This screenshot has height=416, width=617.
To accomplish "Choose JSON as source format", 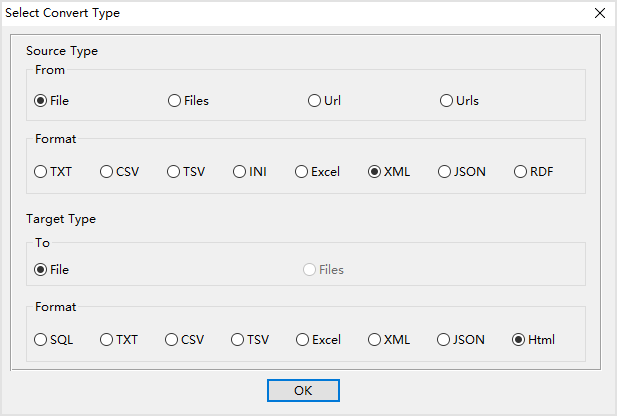I will (462, 172).
